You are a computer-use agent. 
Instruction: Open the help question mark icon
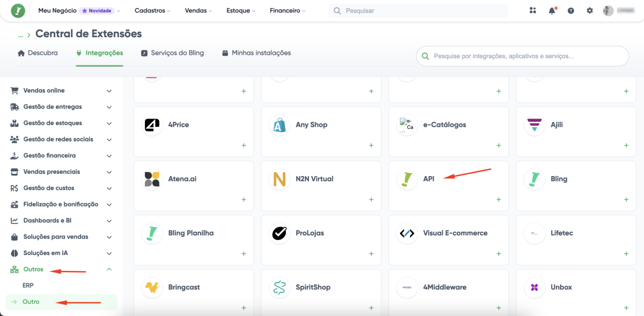click(571, 11)
